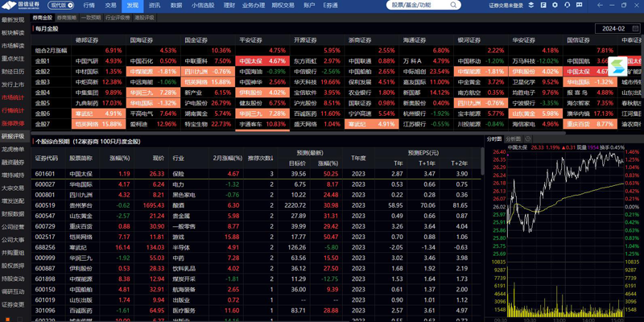This screenshot has height=322, width=644.
Task: Open 发行上市 in the sidebar
Action: [13, 85]
